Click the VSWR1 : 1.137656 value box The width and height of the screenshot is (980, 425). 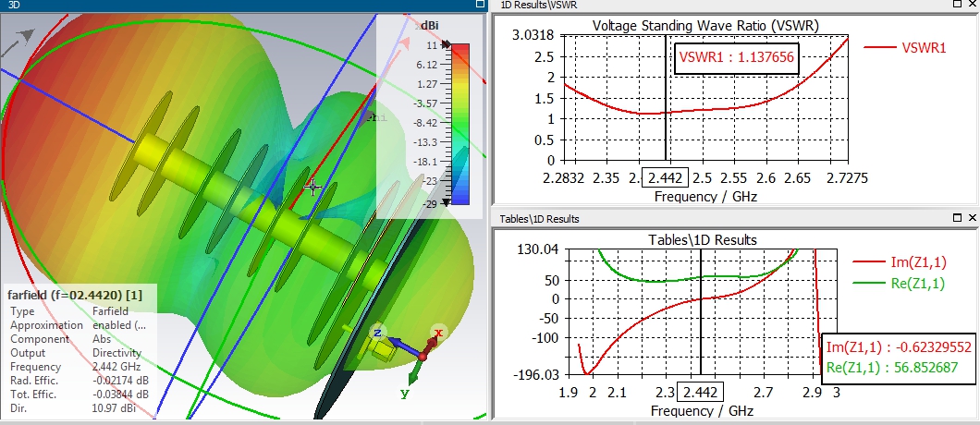pyautogui.click(x=737, y=57)
